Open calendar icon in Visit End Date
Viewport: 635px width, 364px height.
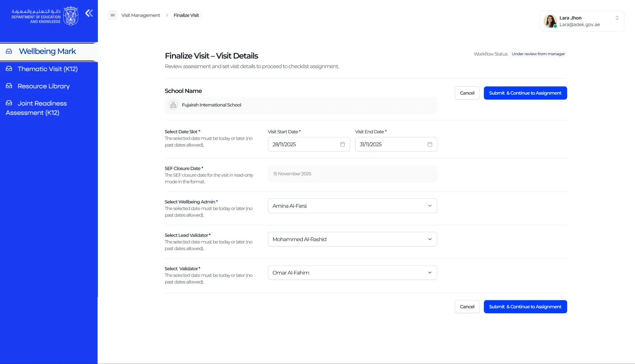pos(430,144)
